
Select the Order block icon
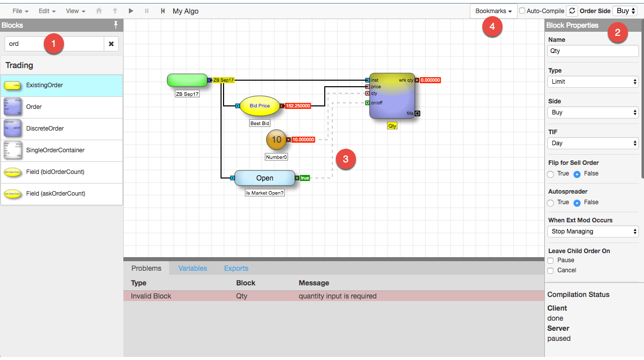pos(13,107)
